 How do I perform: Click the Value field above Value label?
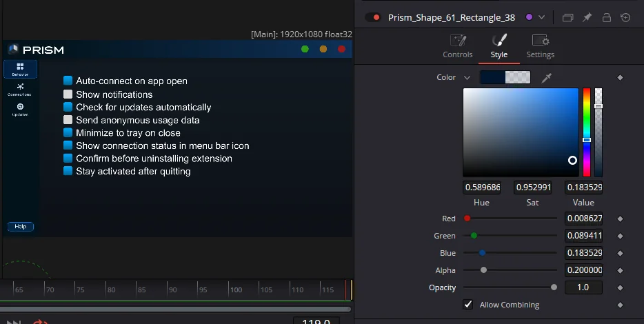583,188
